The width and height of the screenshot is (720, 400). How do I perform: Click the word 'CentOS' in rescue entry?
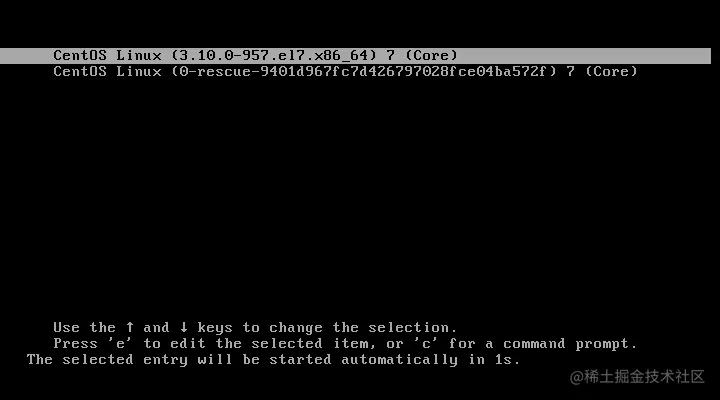pos(80,72)
